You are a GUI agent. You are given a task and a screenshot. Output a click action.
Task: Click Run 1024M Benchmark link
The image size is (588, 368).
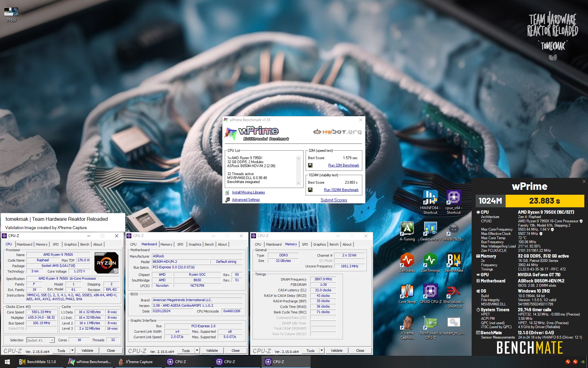[x=341, y=190]
